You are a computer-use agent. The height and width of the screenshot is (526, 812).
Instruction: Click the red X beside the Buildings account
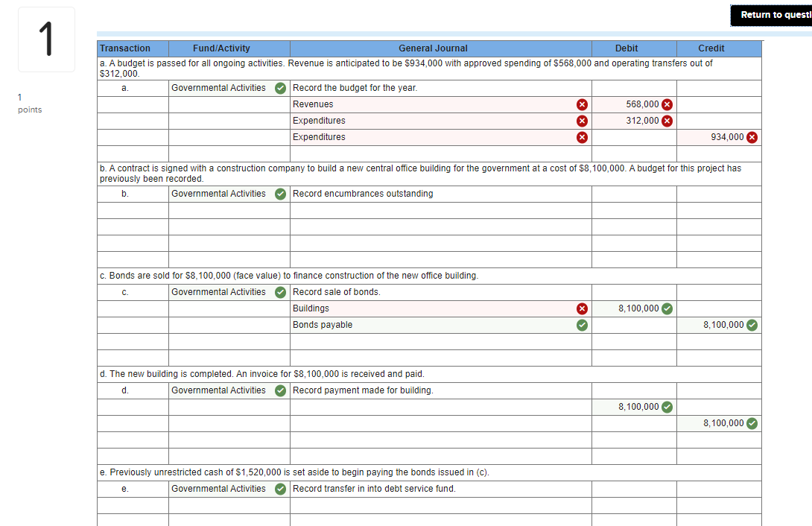click(582, 308)
